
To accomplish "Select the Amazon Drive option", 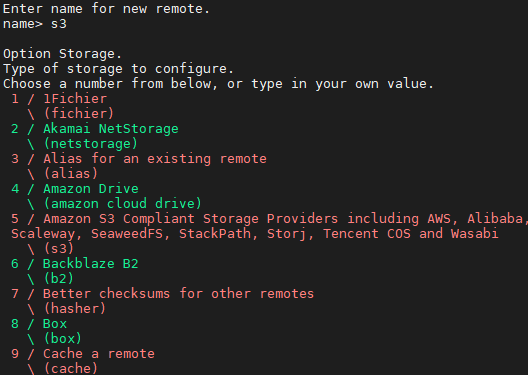I will point(91,189).
